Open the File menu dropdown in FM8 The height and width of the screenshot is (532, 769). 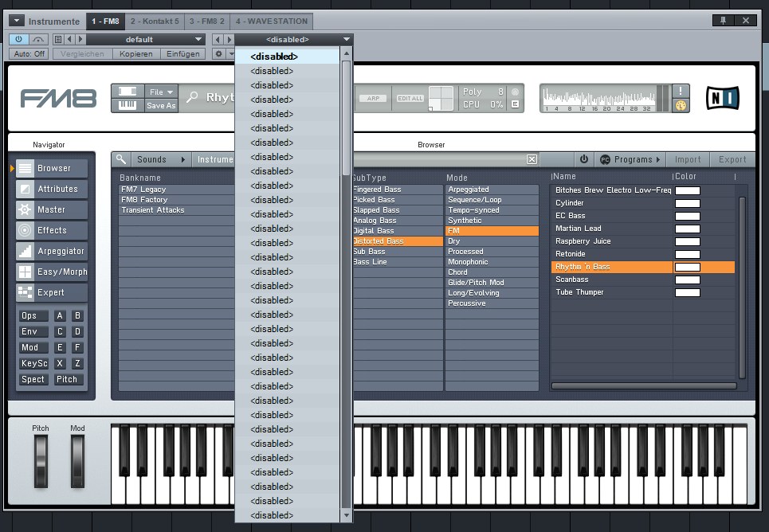point(161,92)
